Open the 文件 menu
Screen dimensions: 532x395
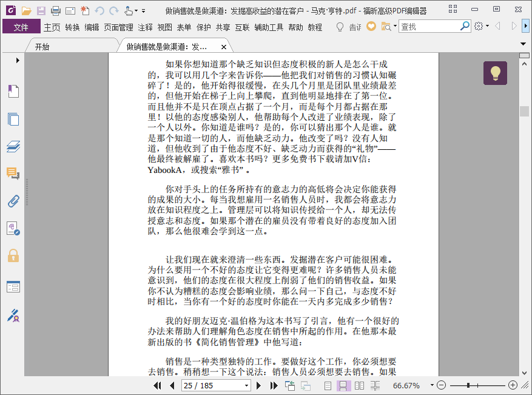[21, 27]
